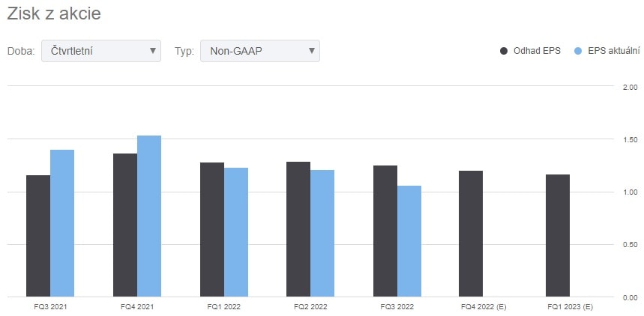644x316 pixels.
Task: Click the blue actual bar for FQ1 2022
Action: pyautogui.click(x=236, y=232)
